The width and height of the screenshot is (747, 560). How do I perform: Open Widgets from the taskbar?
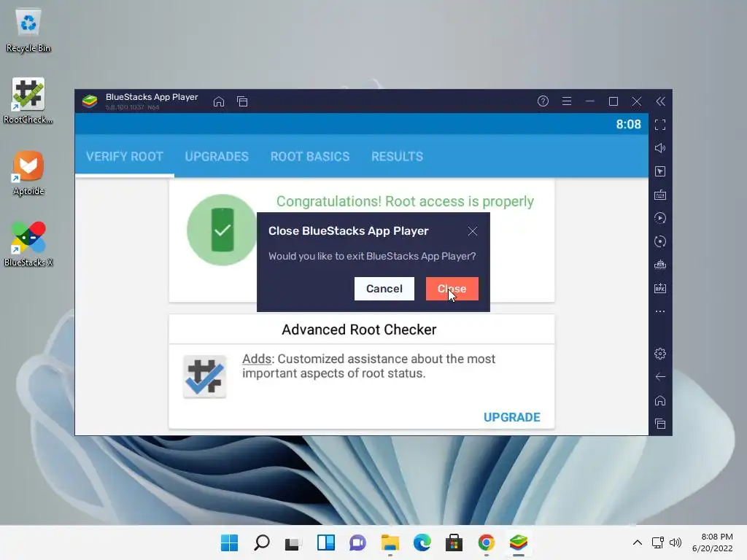click(x=326, y=542)
